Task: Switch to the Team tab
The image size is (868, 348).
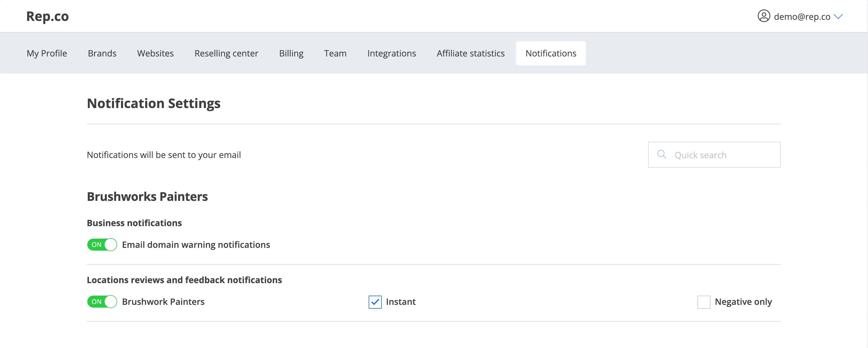Action: click(x=335, y=53)
